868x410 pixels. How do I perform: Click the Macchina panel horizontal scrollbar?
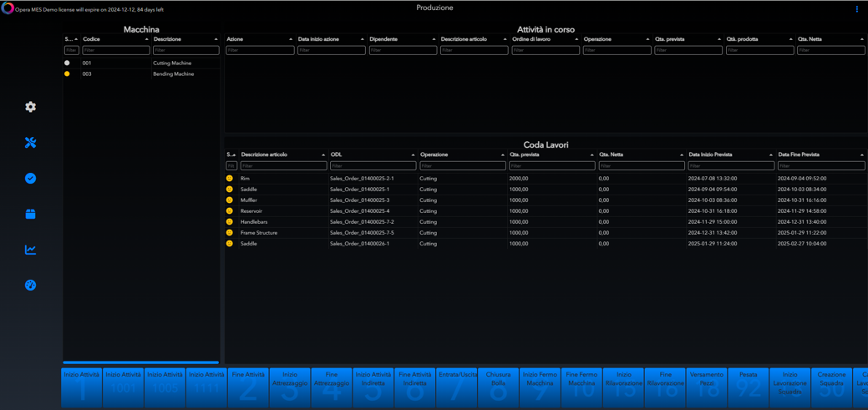coord(140,362)
